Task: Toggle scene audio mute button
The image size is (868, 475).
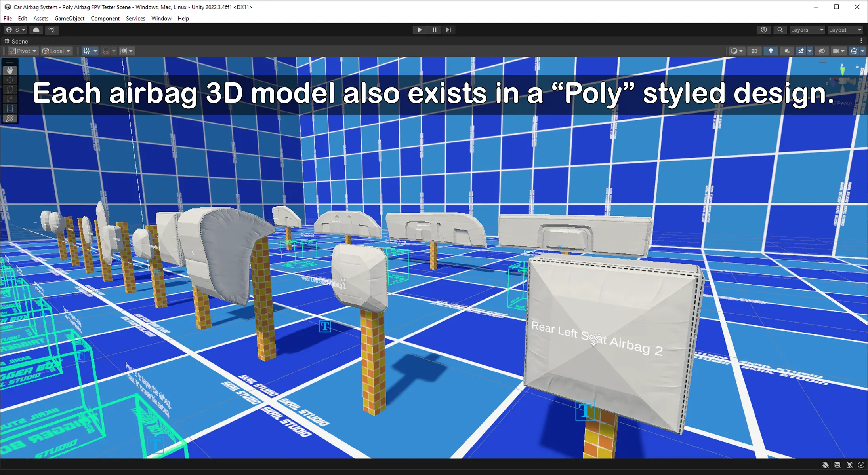Action: click(787, 51)
